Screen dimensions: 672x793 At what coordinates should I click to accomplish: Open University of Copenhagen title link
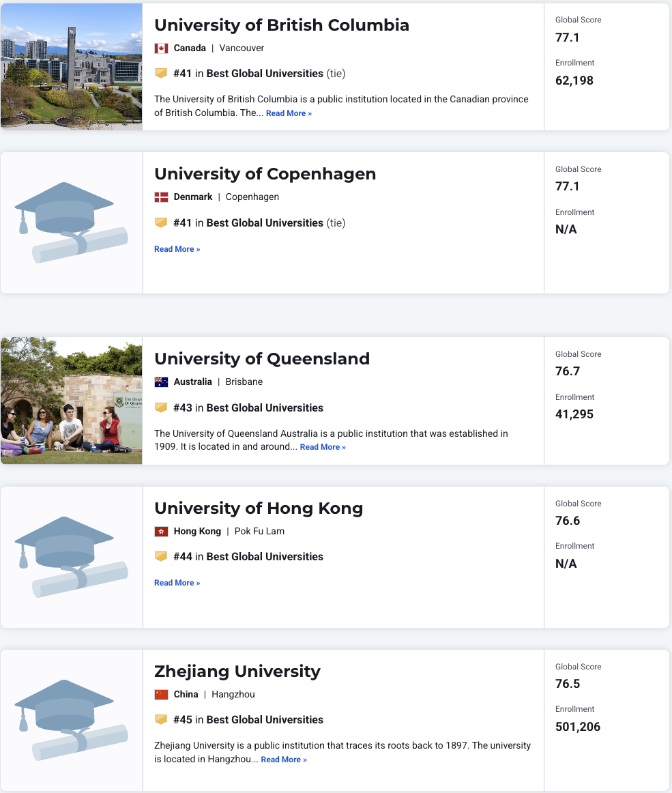[265, 174]
